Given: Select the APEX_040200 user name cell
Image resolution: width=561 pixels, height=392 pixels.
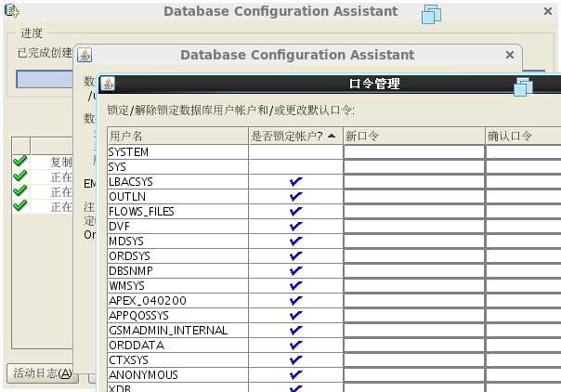Looking at the screenshot, I should click(x=177, y=300).
